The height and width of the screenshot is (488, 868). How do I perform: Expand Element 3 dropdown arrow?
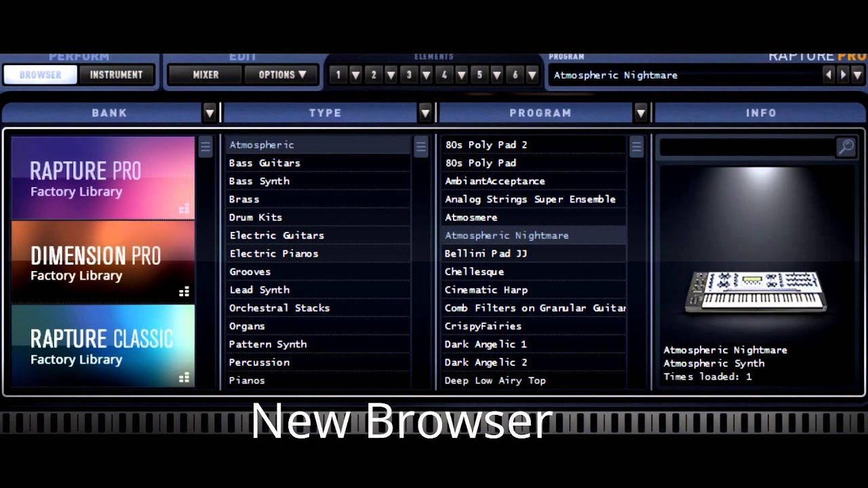point(427,75)
